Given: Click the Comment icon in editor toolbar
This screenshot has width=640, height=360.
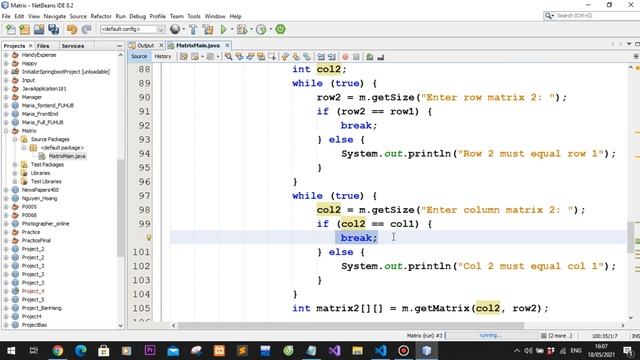Looking at the screenshot, I should pos(370,57).
